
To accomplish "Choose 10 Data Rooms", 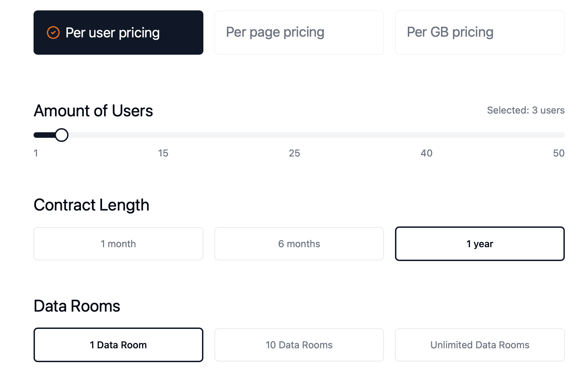I will 299,344.
